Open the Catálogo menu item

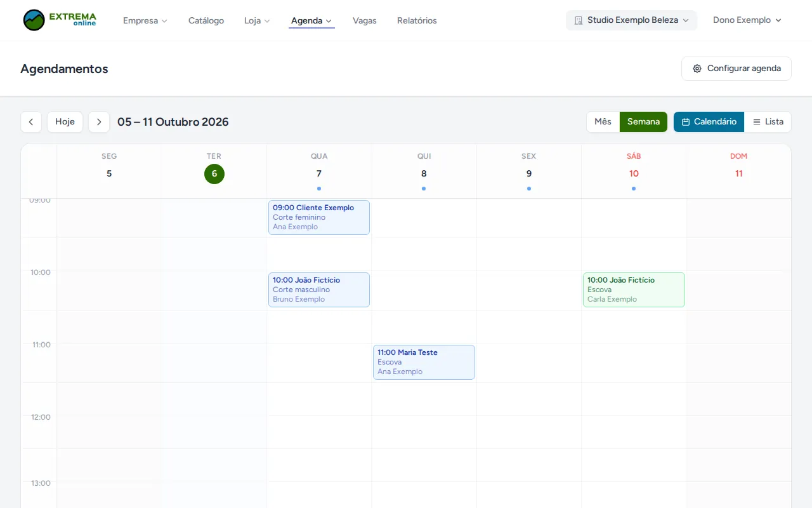pyautogui.click(x=206, y=20)
